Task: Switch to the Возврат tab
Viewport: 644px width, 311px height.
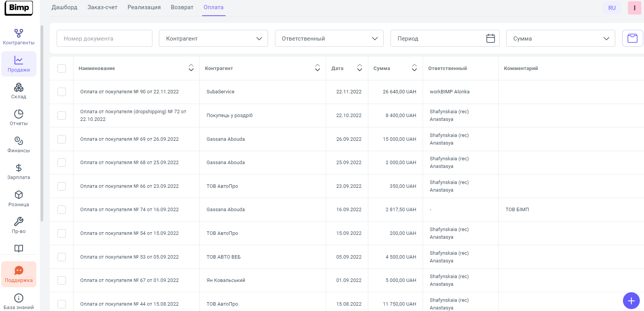Action: click(x=182, y=7)
